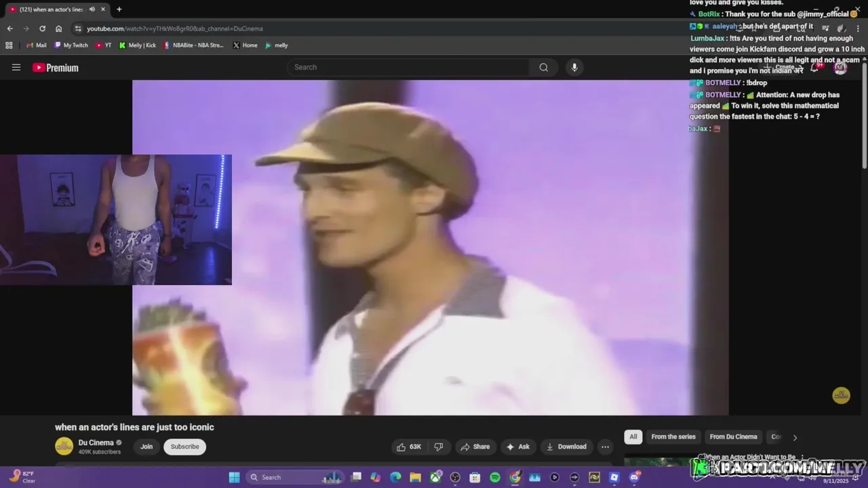Screen dimensions: 868x488
Task: Close the 'when an actor's lines' tab
Action: coord(103,9)
